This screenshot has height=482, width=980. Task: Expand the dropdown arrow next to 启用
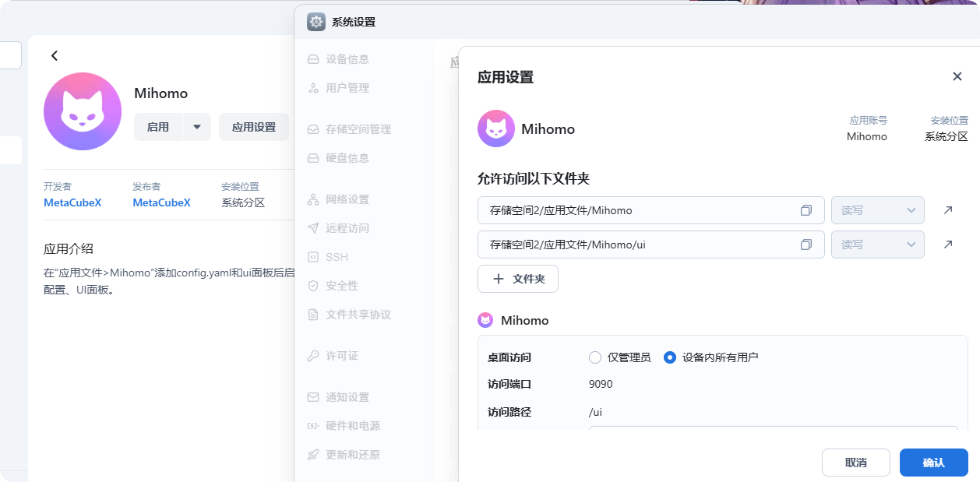(x=196, y=126)
